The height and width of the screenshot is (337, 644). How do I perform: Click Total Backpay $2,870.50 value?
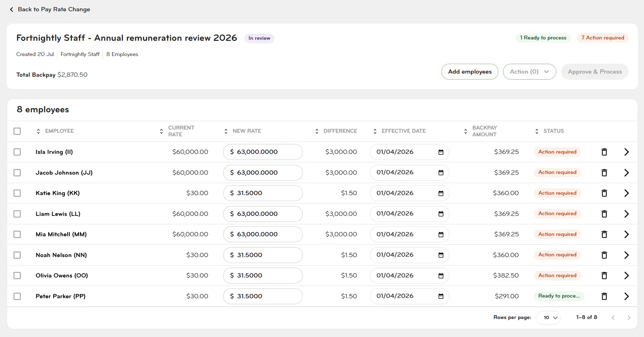coord(72,75)
